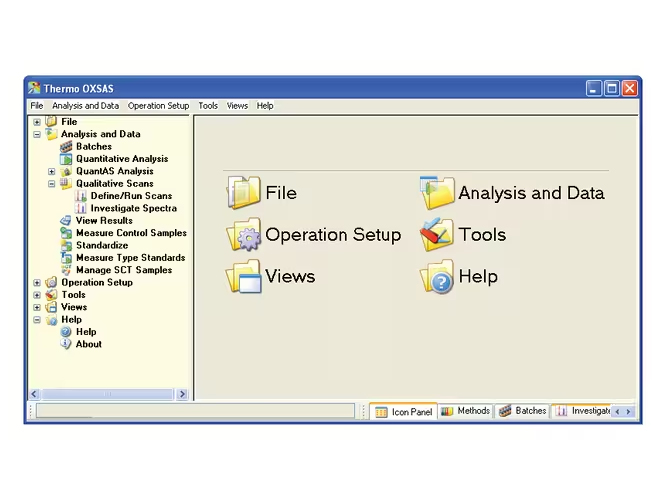Screen dimensions: 667x500
Task: Open the Views menu in menu bar
Action: pos(237,106)
